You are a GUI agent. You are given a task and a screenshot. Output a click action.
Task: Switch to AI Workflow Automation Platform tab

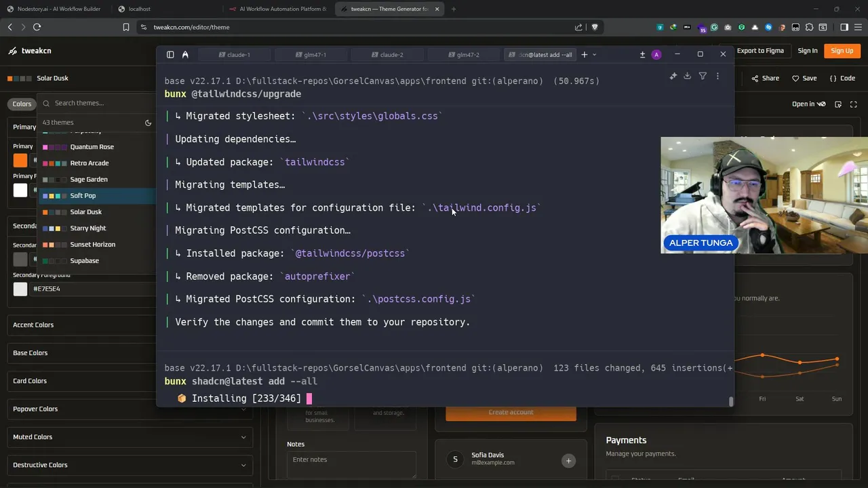pyautogui.click(x=278, y=9)
